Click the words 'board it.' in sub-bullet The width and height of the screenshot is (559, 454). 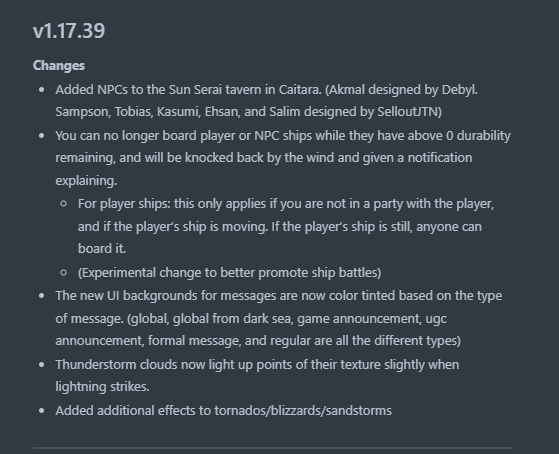pyautogui.click(x=102, y=249)
